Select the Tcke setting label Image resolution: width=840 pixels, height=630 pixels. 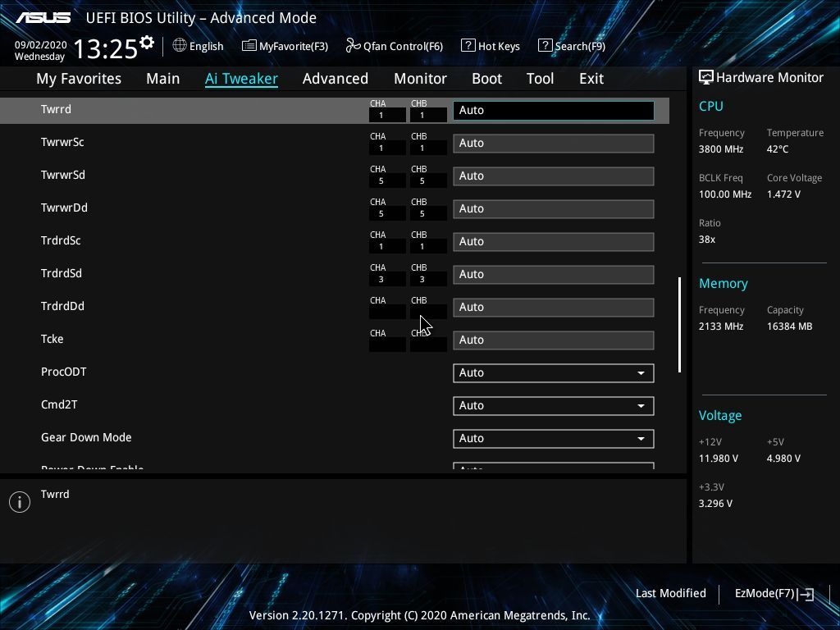(x=52, y=339)
